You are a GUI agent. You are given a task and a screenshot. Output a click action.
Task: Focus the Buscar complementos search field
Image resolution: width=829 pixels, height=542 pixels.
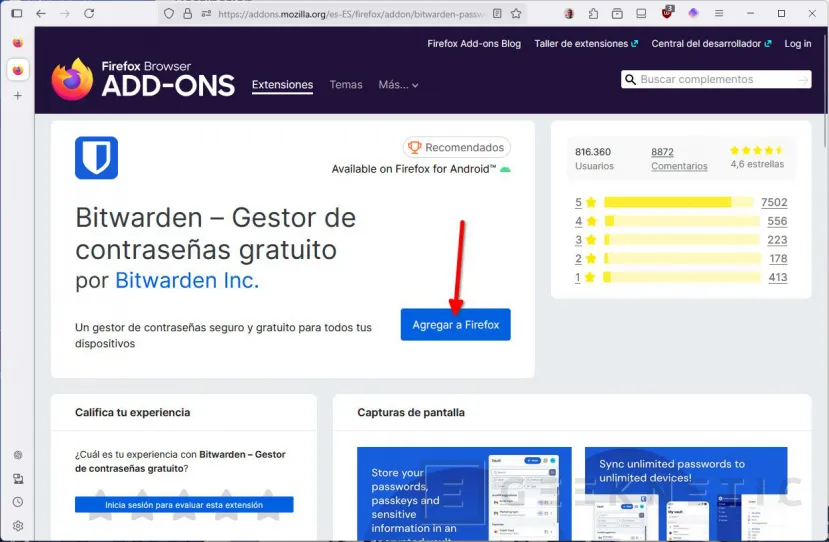pyautogui.click(x=714, y=79)
